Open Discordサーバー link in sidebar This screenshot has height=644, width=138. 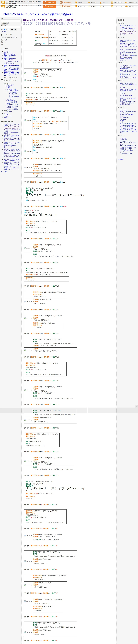[12, 109]
